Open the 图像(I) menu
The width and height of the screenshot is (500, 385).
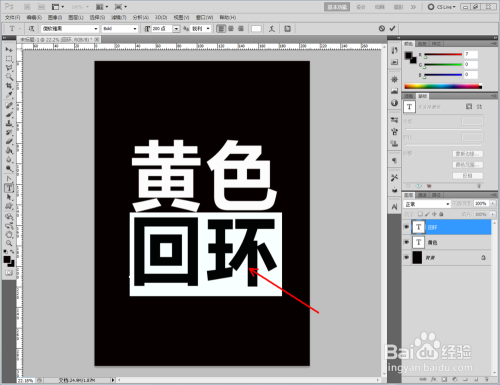pos(55,17)
